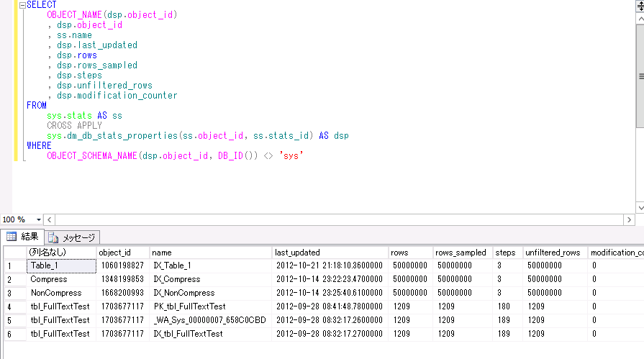Click the Table_1 cell in first row

[61, 265]
